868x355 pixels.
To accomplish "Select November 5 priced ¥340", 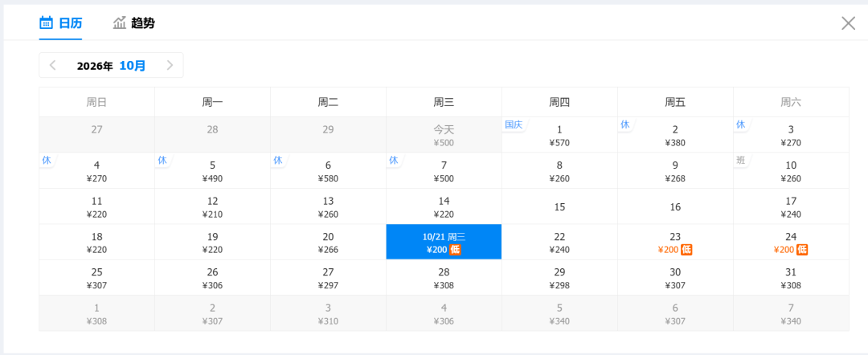I will tap(559, 313).
